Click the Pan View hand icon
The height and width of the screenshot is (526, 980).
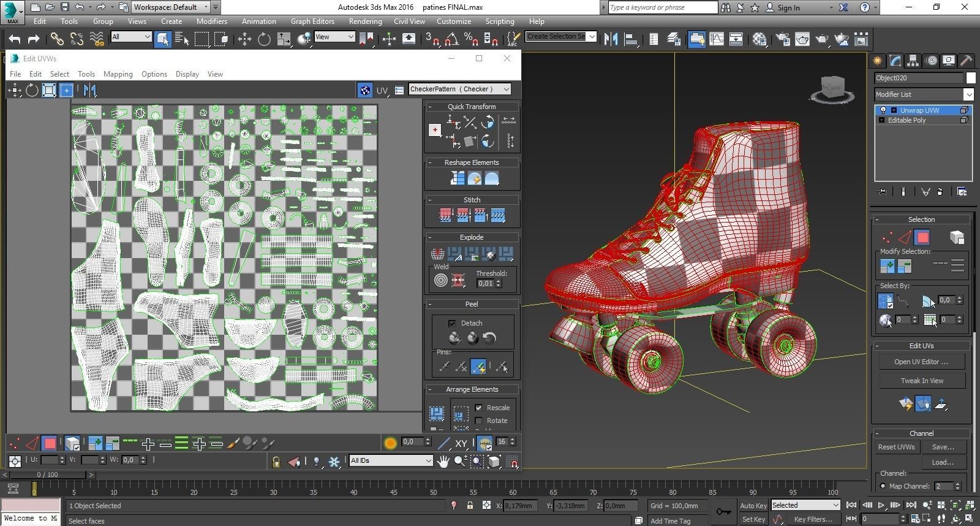(x=443, y=461)
